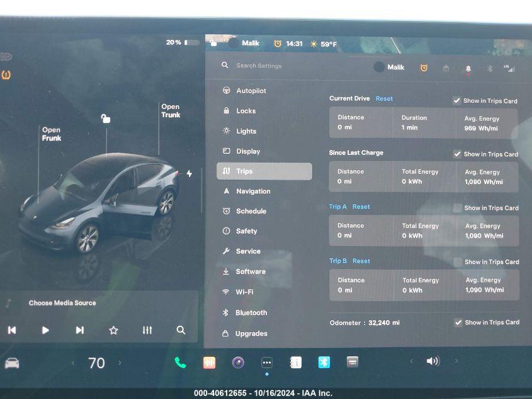Enable Show in Trips Card for Trip A
The image size is (532, 399).
[457, 208]
